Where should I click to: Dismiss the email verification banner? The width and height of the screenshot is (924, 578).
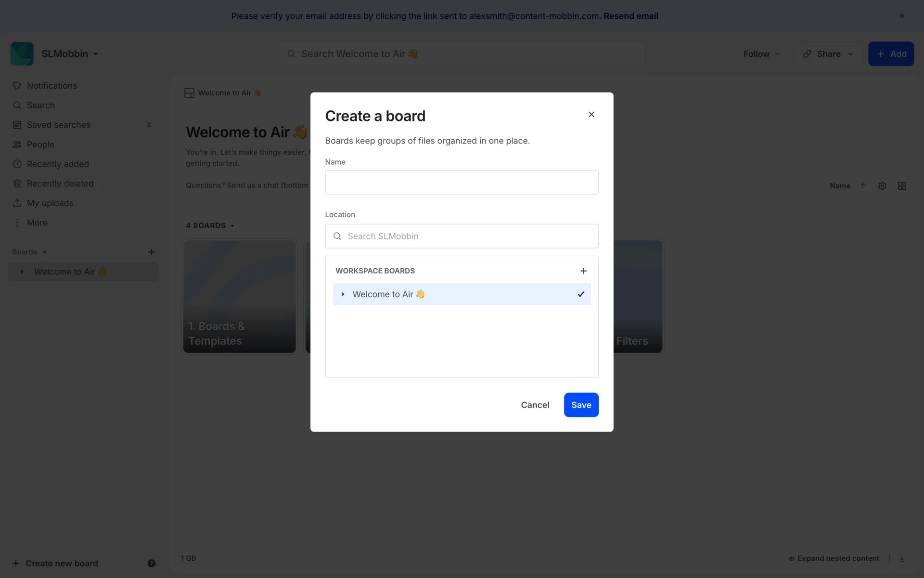coord(902,16)
